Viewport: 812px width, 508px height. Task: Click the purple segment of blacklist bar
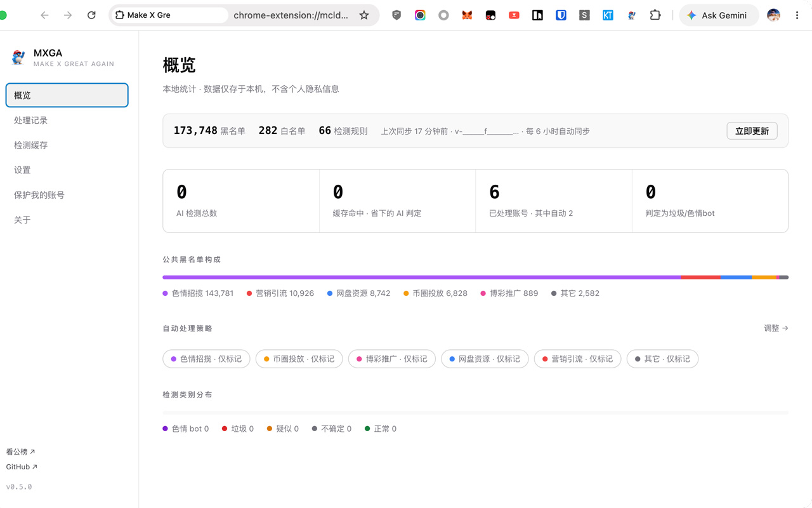tap(422, 277)
